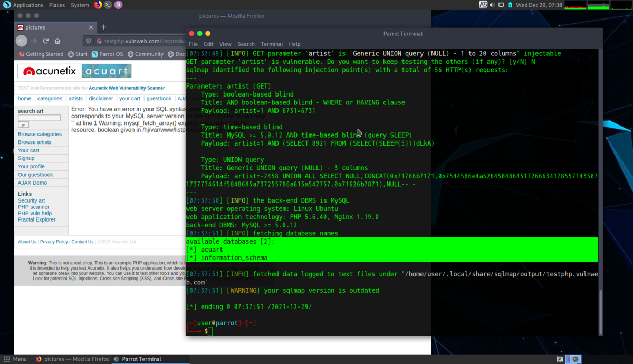633x364 pixels.
Task: Open the Terminal window File menu
Action: point(193,44)
